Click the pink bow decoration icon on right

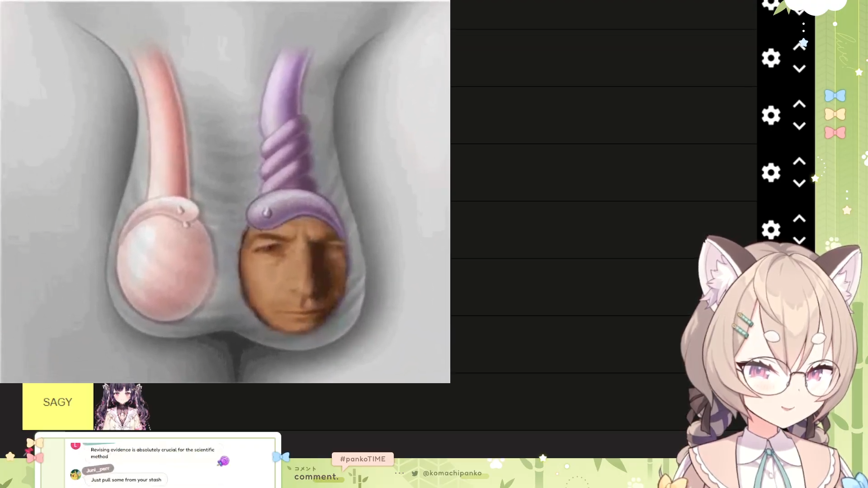[835, 133]
